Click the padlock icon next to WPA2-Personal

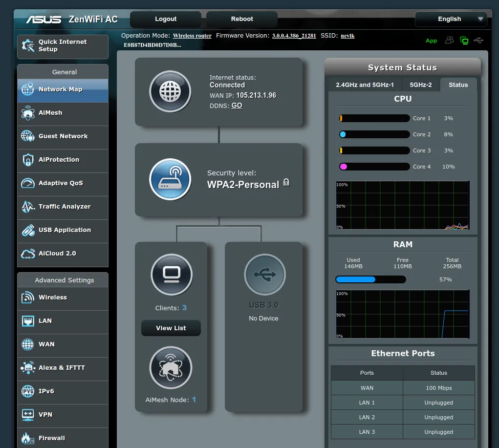pos(286,182)
